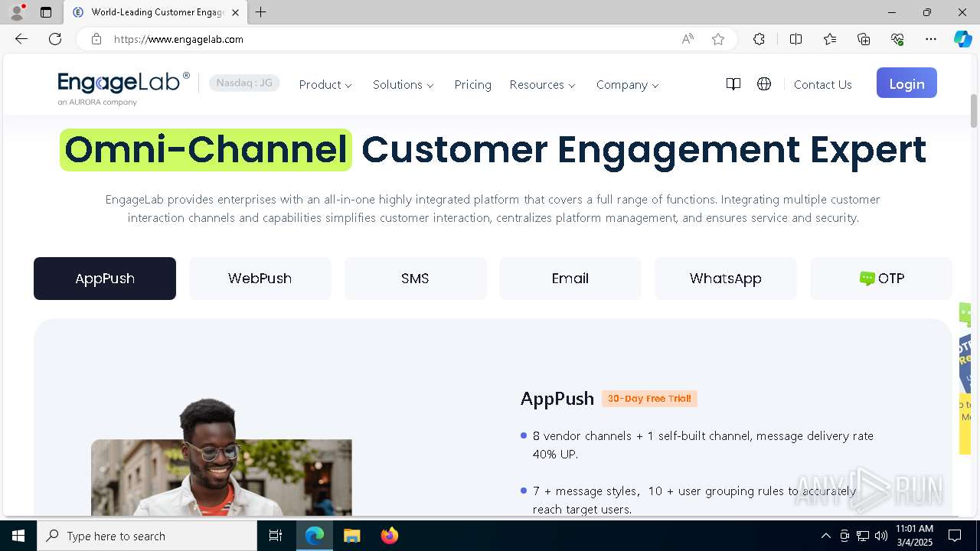Viewport: 980px width, 551px height.
Task: Click the EngageLab logo
Action: click(x=123, y=88)
